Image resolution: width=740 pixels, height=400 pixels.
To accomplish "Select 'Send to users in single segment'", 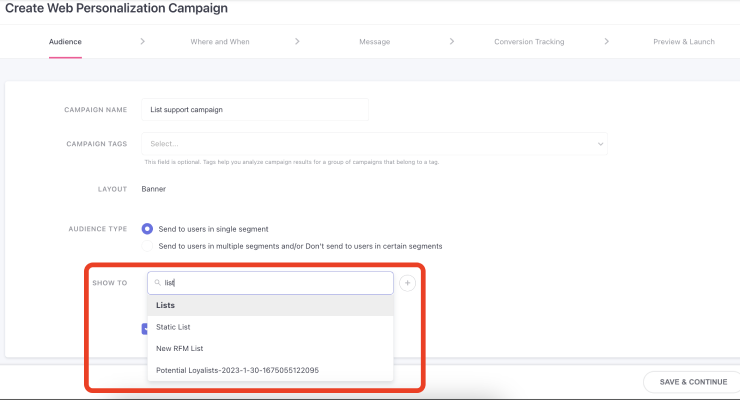I will [x=148, y=229].
